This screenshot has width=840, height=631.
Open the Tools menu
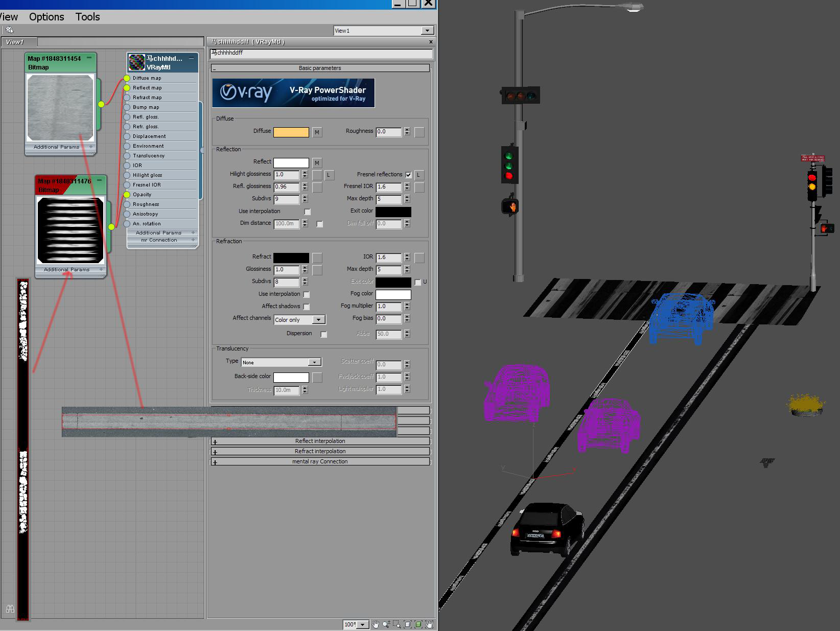(x=87, y=17)
